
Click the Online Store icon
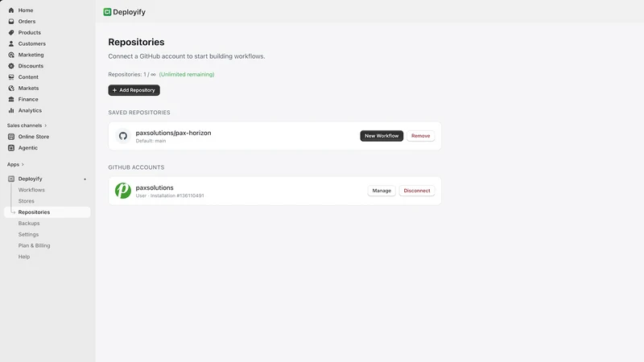pyautogui.click(x=11, y=137)
